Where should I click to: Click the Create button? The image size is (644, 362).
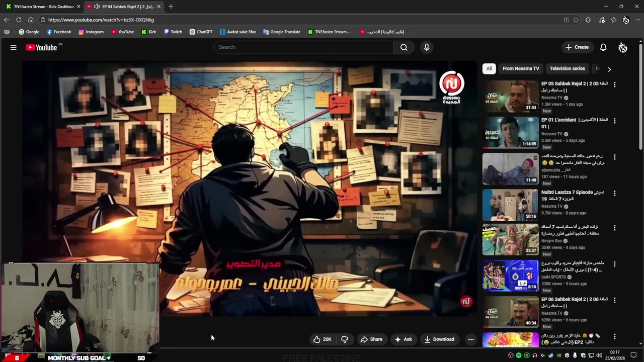click(577, 47)
